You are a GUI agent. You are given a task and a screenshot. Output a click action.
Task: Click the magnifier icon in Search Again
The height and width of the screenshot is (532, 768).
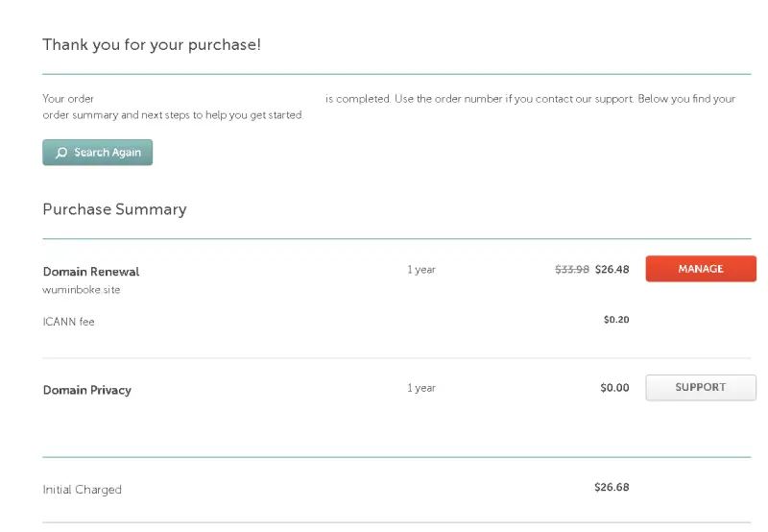[61, 153]
